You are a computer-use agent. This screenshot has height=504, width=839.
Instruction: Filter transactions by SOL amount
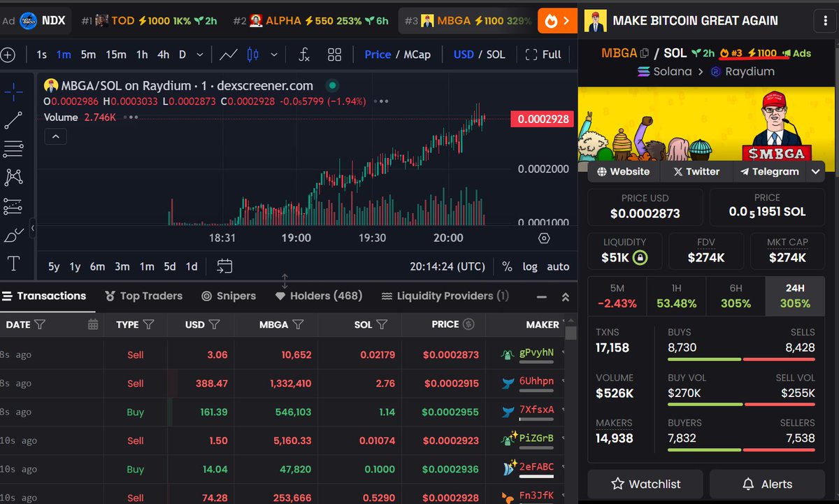point(382,324)
